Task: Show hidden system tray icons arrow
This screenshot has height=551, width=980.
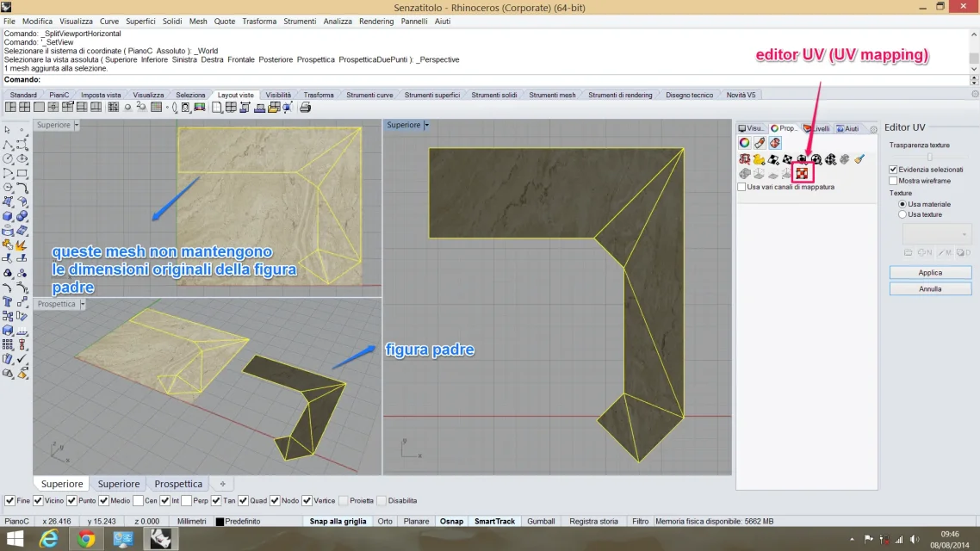Action: click(x=852, y=539)
